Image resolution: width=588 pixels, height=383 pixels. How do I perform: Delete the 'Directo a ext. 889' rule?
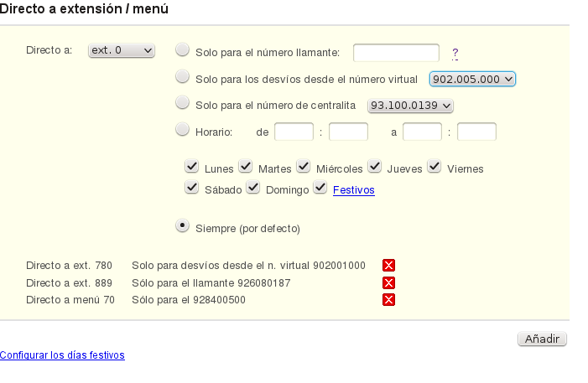pos(388,283)
